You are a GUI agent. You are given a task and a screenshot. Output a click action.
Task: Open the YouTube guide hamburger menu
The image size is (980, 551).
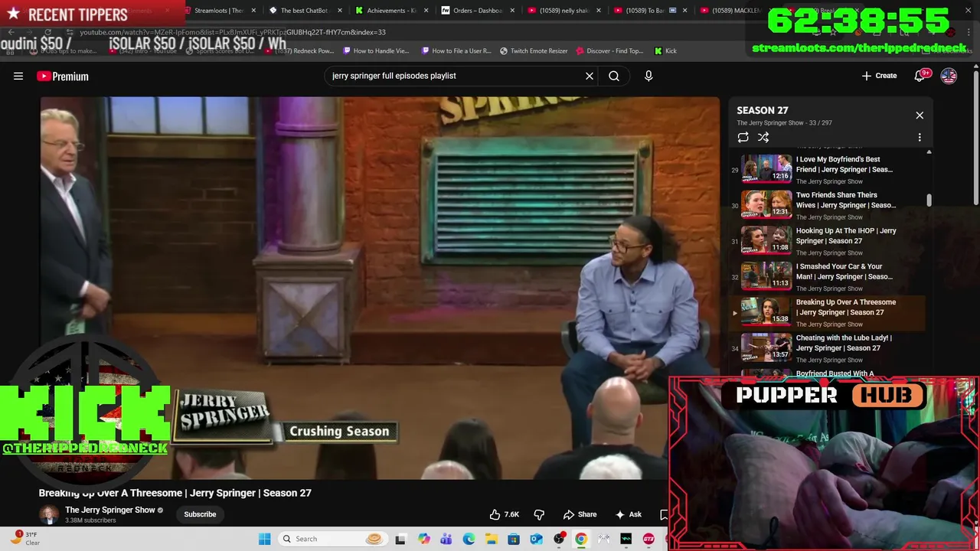click(x=18, y=76)
